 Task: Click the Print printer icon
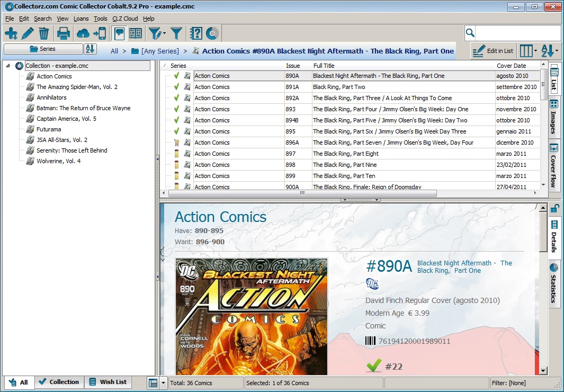point(64,33)
